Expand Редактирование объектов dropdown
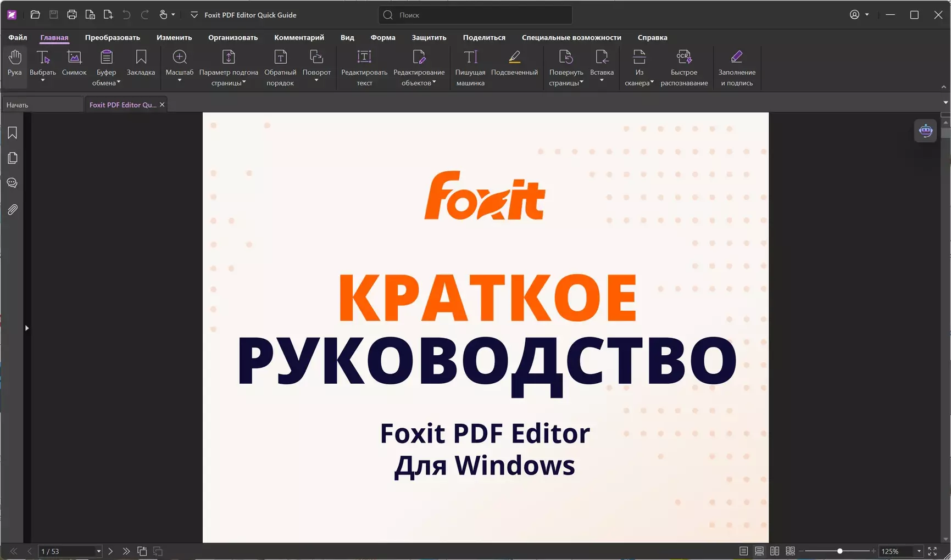The height and width of the screenshot is (560, 951). 434,82
